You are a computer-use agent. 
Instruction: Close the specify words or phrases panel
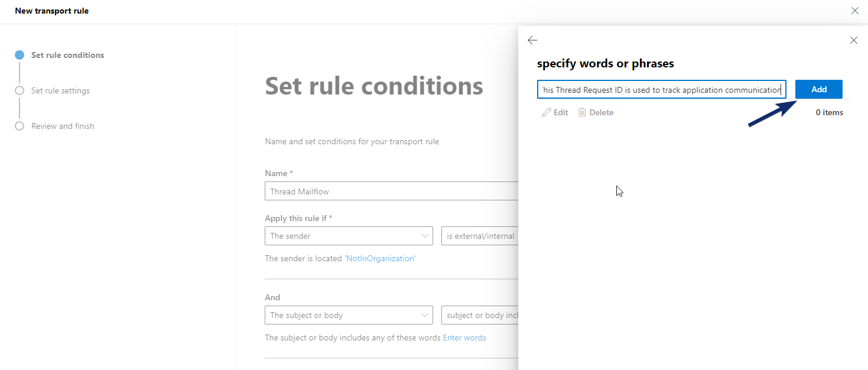[x=854, y=40]
